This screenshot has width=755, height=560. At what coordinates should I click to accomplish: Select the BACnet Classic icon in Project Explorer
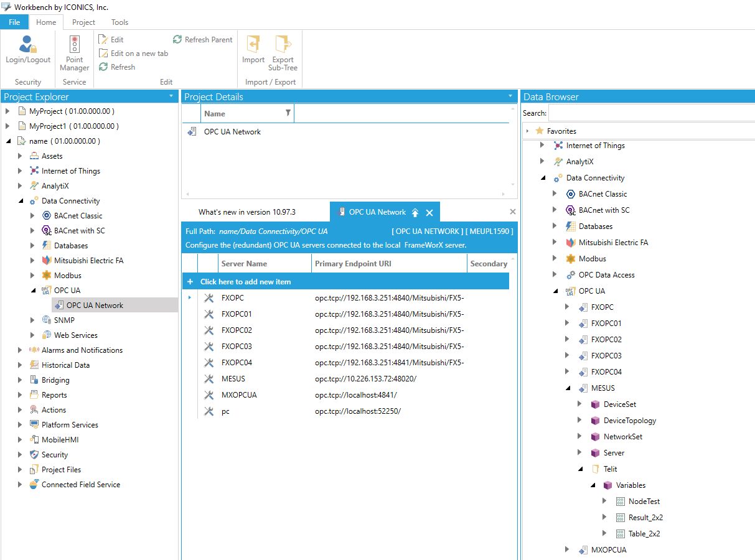pyautogui.click(x=47, y=216)
